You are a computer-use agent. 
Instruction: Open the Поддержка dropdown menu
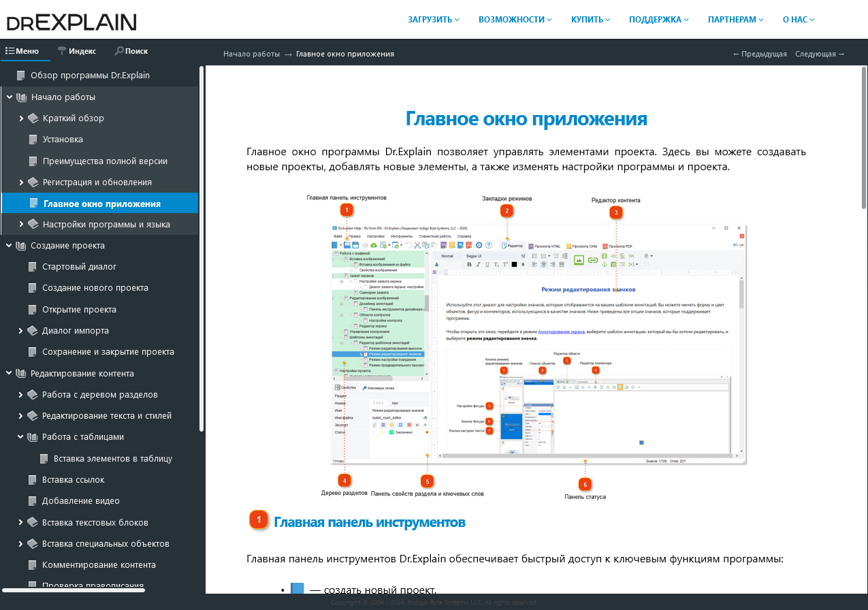(x=658, y=20)
